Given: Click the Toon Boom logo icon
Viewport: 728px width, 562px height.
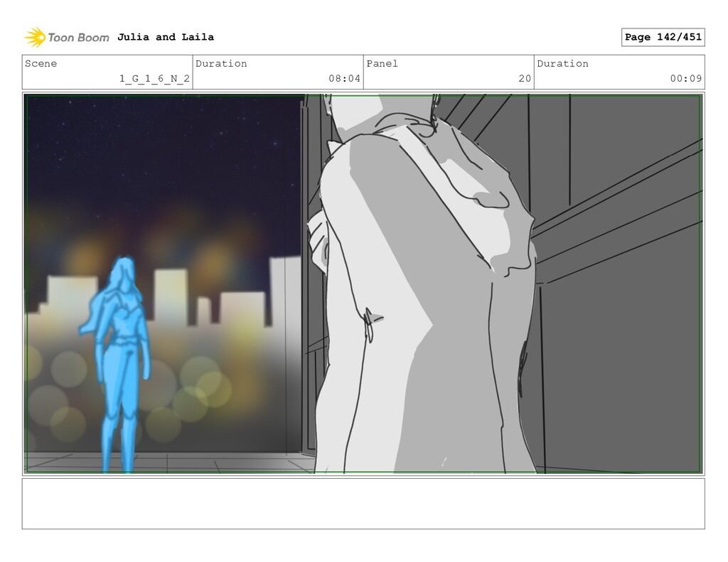Looking at the screenshot, I should point(35,38).
